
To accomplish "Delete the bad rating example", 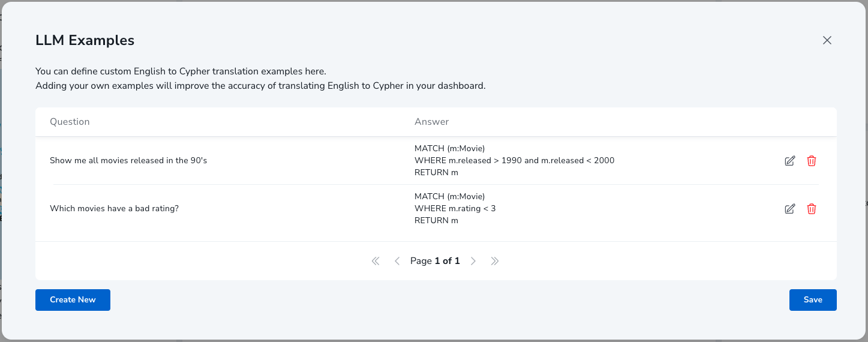I will coord(812,209).
